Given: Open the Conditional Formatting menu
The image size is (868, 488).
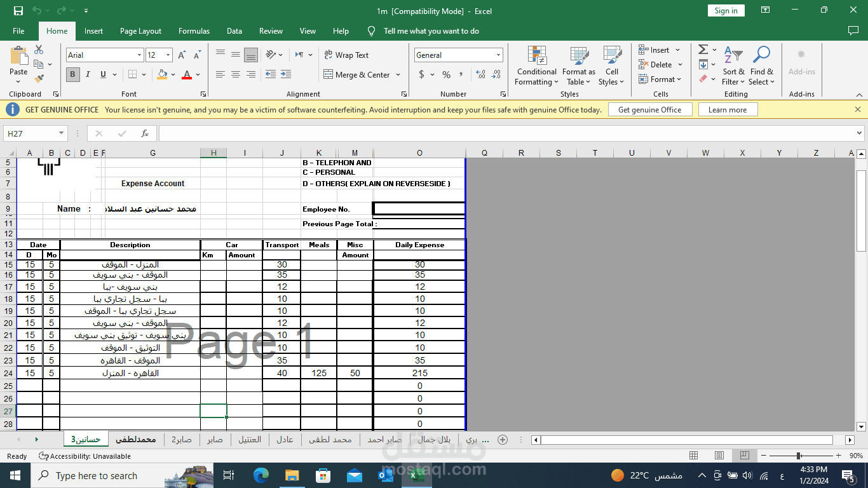Looking at the screenshot, I should (x=537, y=65).
